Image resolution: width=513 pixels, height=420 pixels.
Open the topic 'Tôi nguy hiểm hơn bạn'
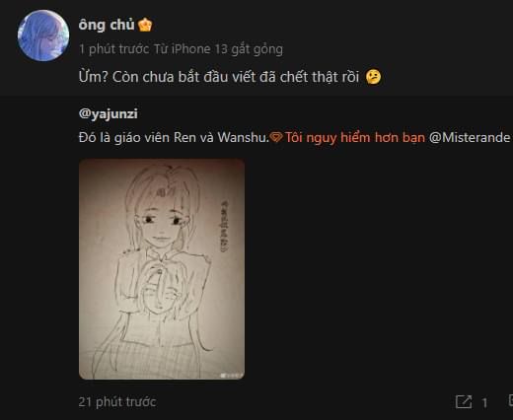click(355, 137)
